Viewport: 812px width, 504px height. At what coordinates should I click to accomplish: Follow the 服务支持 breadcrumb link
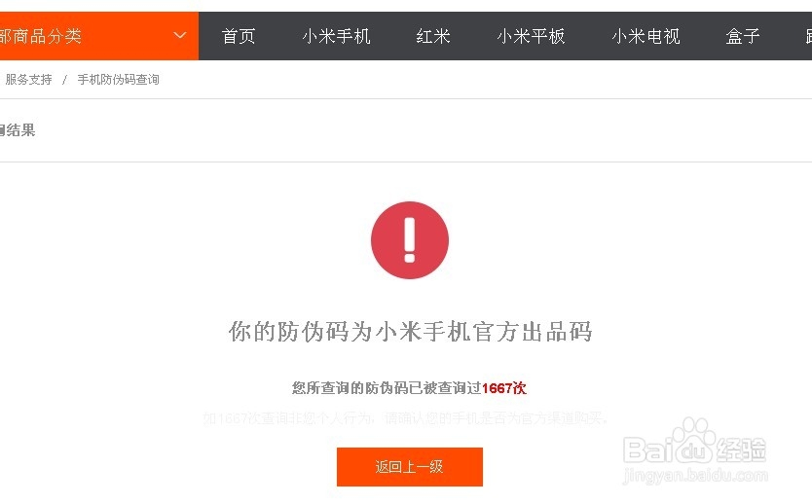point(28,79)
